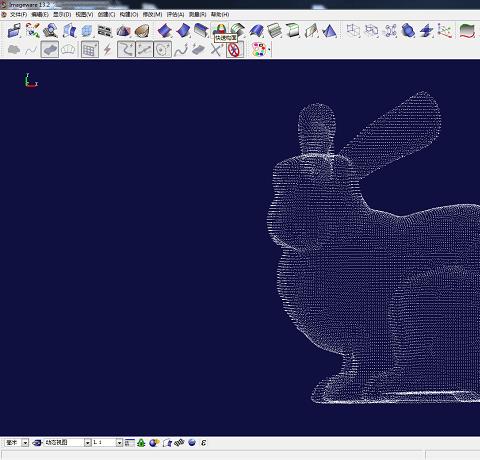Image resolution: width=480 pixels, height=460 pixels.
Task: Open the L 1 layer dropdown
Action: pyautogui.click(x=119, y=442)
